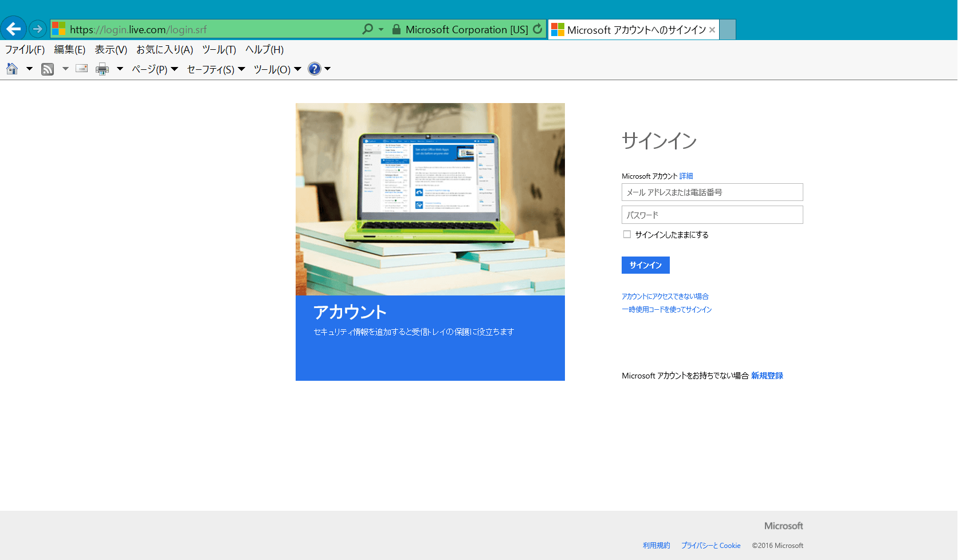Click the 新規登録 sign-up link
The width and height of the screenshot is (958, 560).
click(767, 376)
